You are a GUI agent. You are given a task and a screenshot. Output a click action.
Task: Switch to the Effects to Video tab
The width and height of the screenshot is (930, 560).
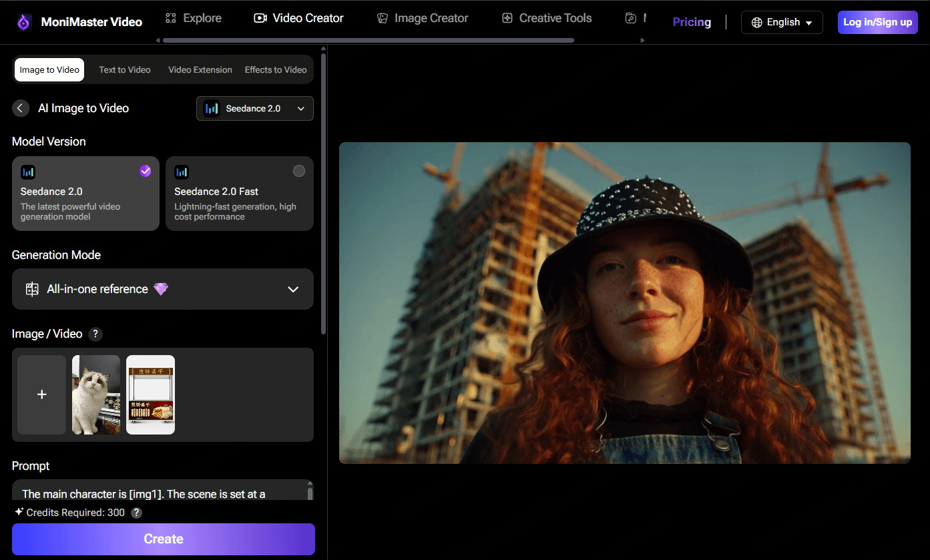(276, 70)
